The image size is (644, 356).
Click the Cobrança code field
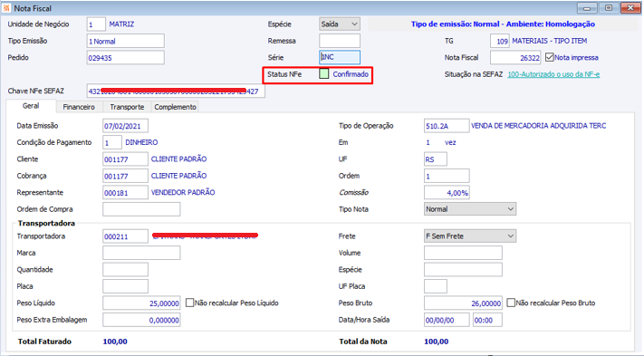(x=125, y=176)
